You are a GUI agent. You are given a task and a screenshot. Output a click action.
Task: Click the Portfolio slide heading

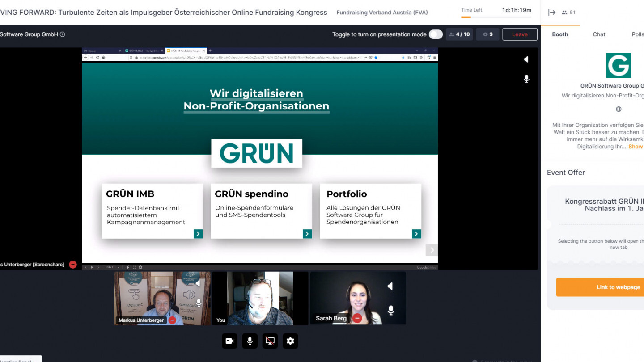pyautogui.click(x=347, y=194)
